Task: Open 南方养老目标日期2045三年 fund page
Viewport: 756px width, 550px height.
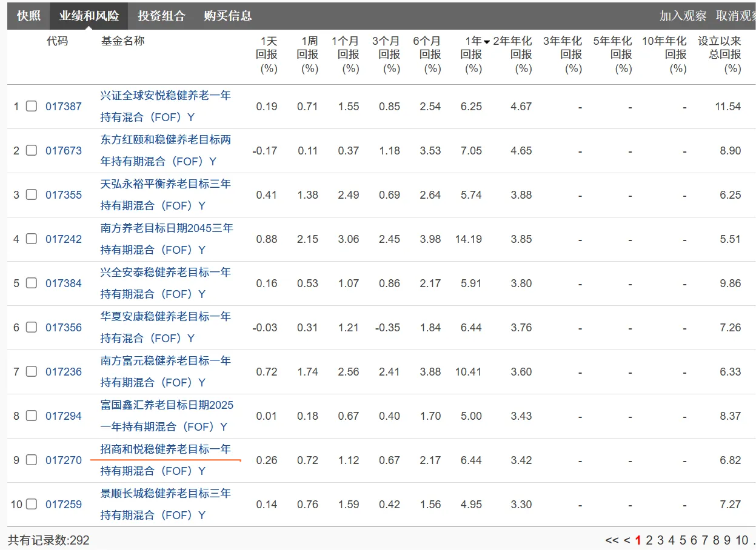Action: click(x=167, y=228)
